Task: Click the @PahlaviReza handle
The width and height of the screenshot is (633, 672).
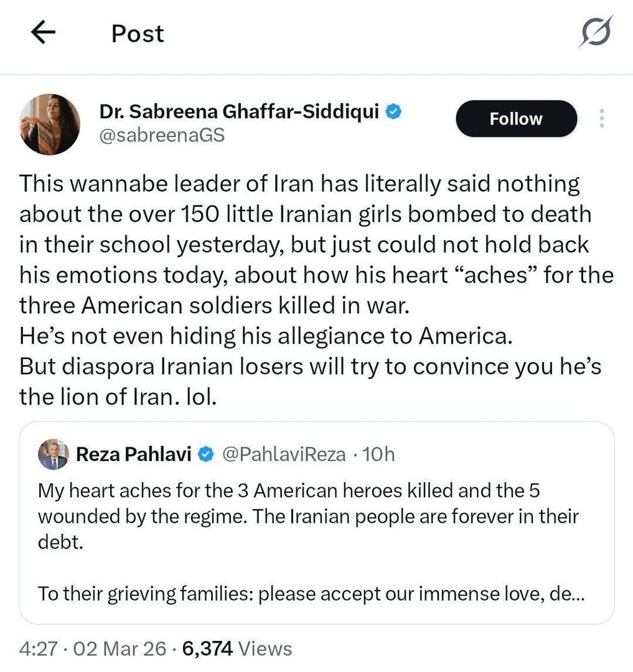Action: (x=283, y=455)
